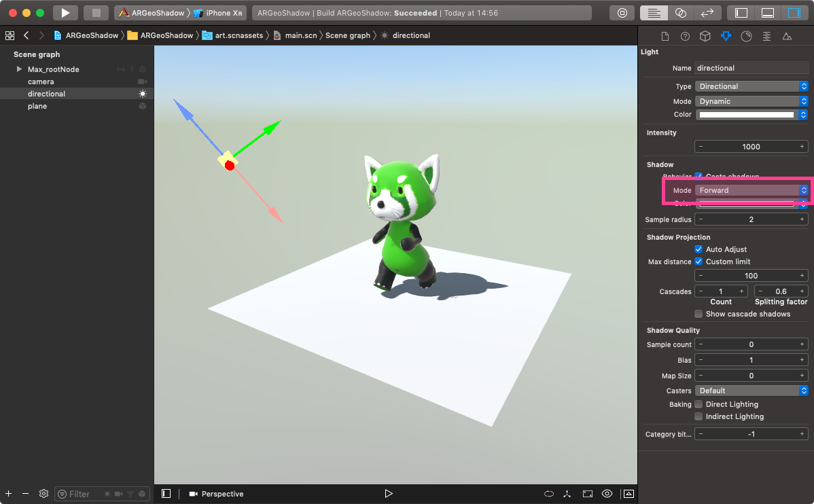This screenshot has width=814, height=504.
Task: Open the scene graph gear options menu
Action: 43,494
